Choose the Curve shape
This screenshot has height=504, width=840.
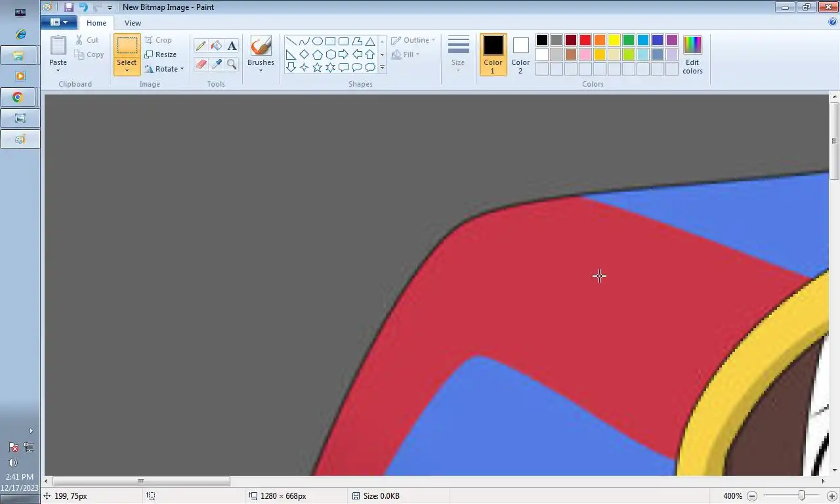click(304, 41)
